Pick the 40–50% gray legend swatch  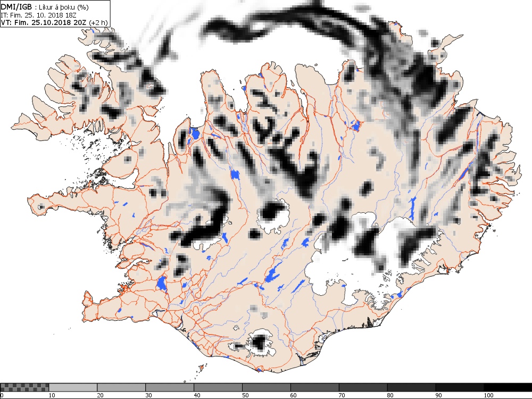(x=218, y=387)
